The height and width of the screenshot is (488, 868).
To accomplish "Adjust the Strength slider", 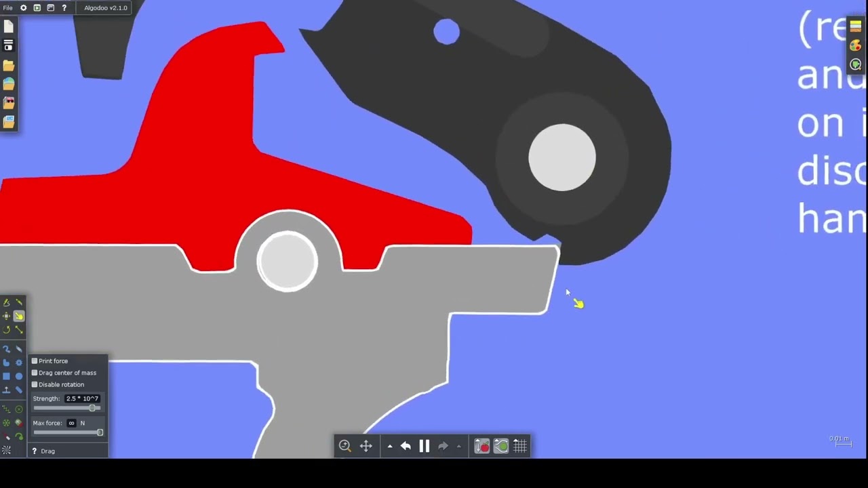I will [x=67, y=408].
